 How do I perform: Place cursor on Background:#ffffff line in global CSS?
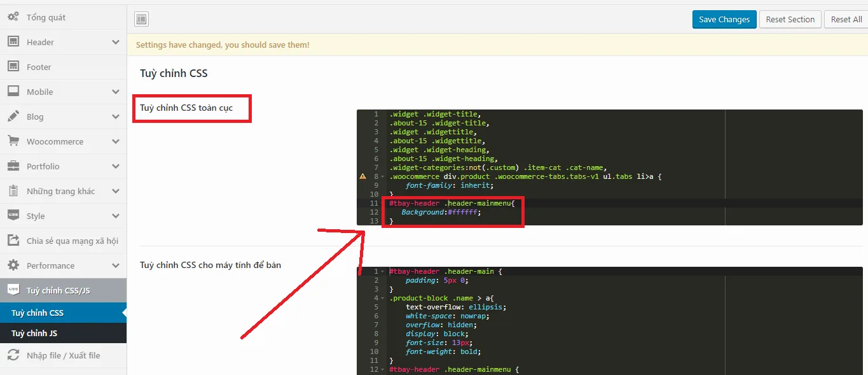441,212
